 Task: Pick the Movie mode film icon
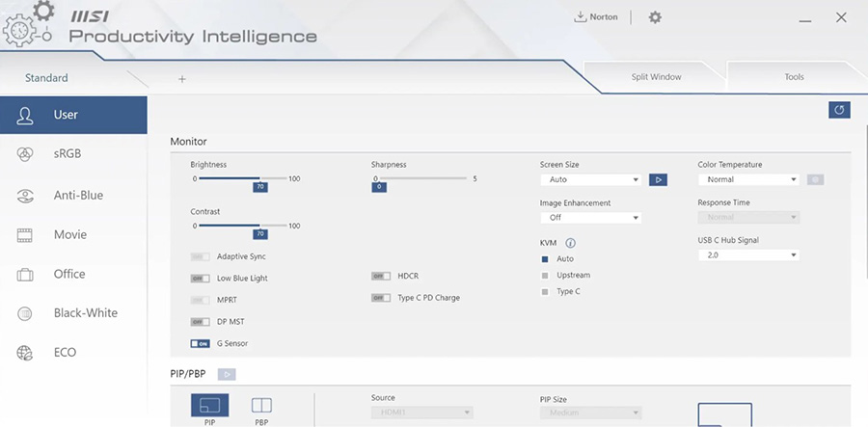pyautogui.click(x=25, y=235)
